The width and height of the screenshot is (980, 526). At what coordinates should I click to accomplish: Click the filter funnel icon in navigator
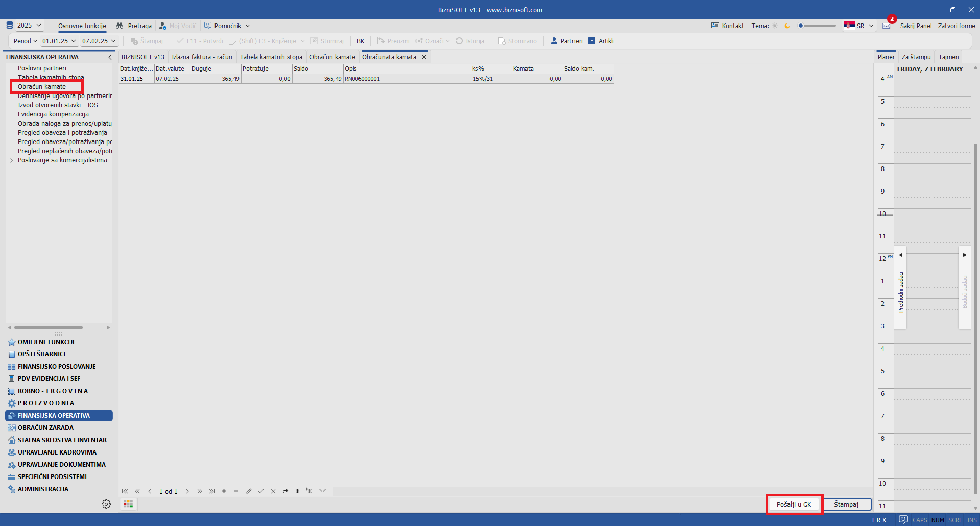click(x=322, y=491)
